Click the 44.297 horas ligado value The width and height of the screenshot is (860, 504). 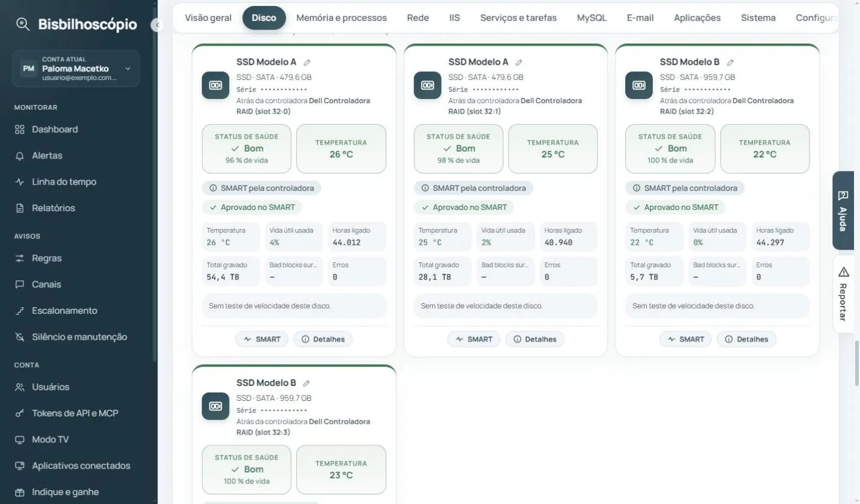click(770, 242)
